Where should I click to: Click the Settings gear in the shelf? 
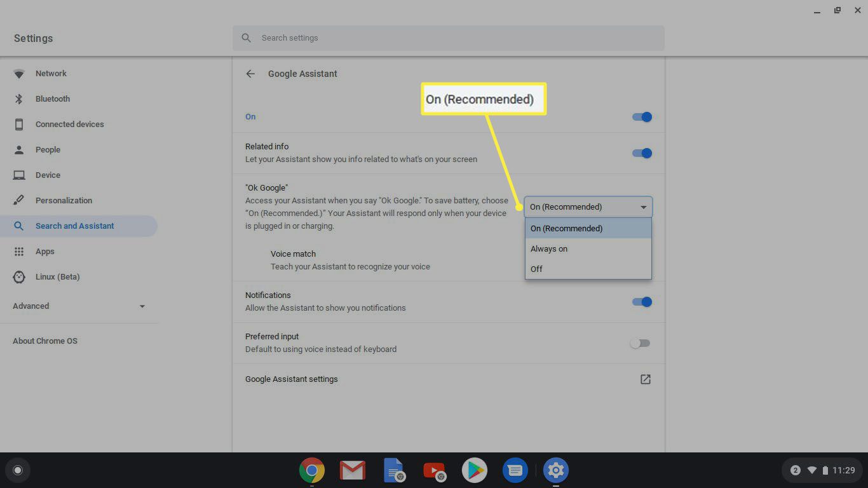(x=556, y=470)
